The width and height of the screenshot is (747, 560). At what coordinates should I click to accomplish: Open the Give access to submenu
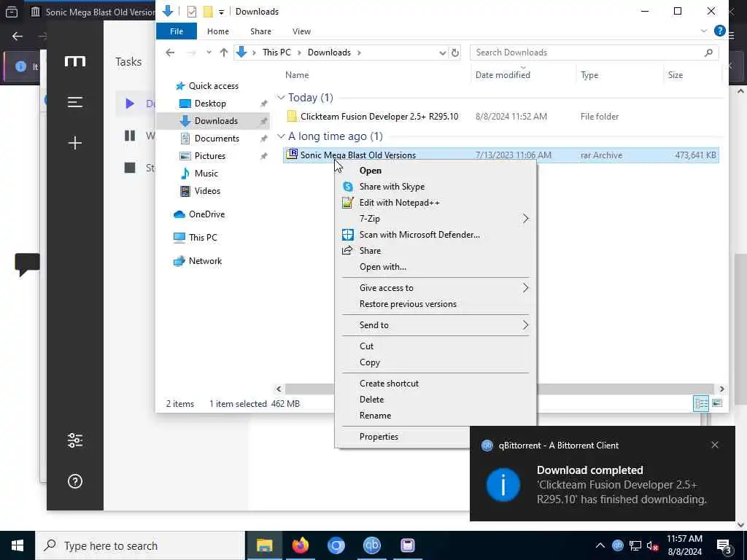(x=436, y=287)
